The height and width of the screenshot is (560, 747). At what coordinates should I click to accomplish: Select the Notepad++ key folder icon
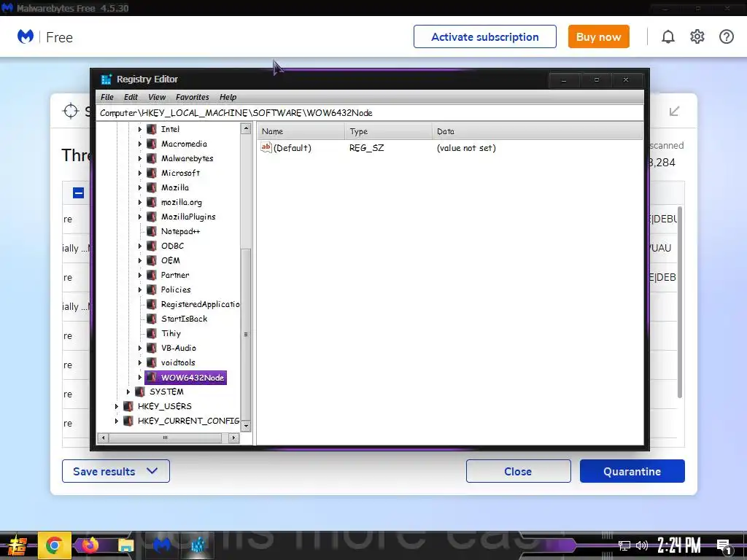(x=152, y=231)
